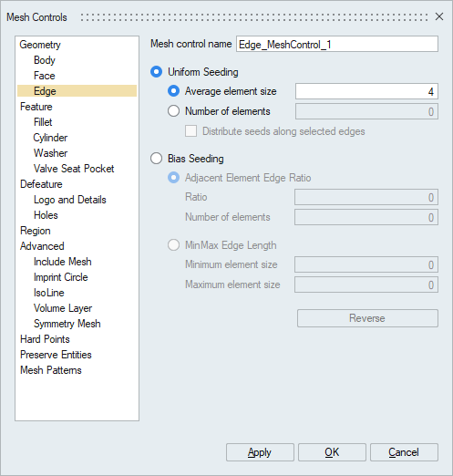This screenshot has height=476, width=453.
Task: Open the Fillet feature control
Action: 43,122
